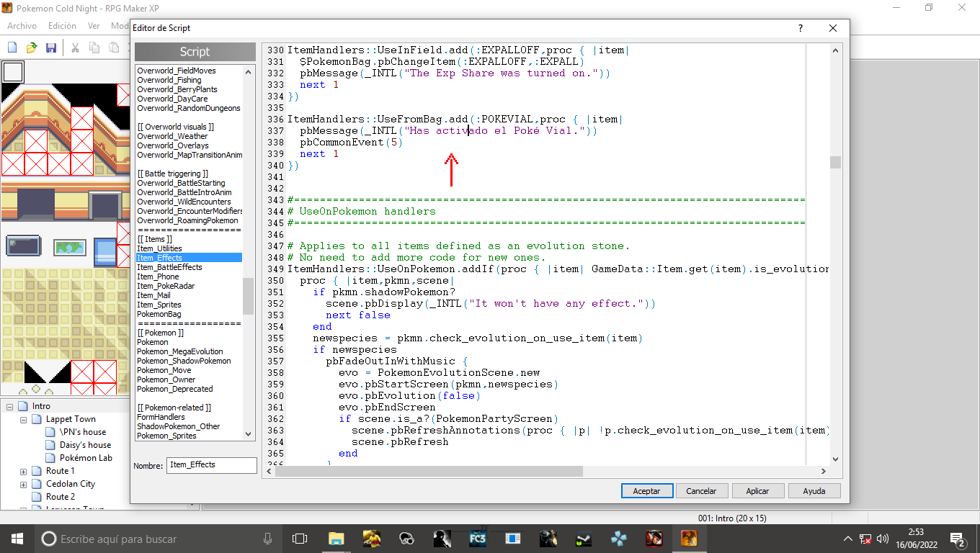Open File Explorer from the taskbar
Viewport: 980px width, 553px height.
[336, 539]
